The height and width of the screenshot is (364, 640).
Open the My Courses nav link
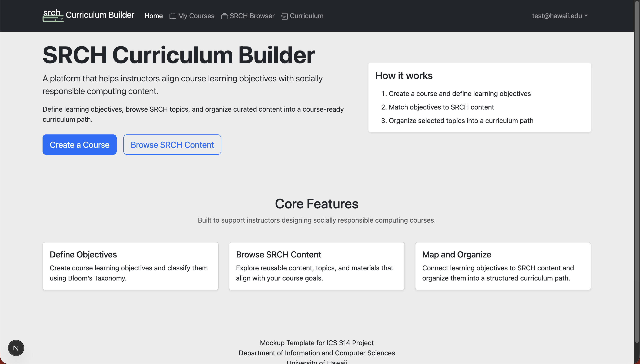pyautogui.click(x=196, y=16)
